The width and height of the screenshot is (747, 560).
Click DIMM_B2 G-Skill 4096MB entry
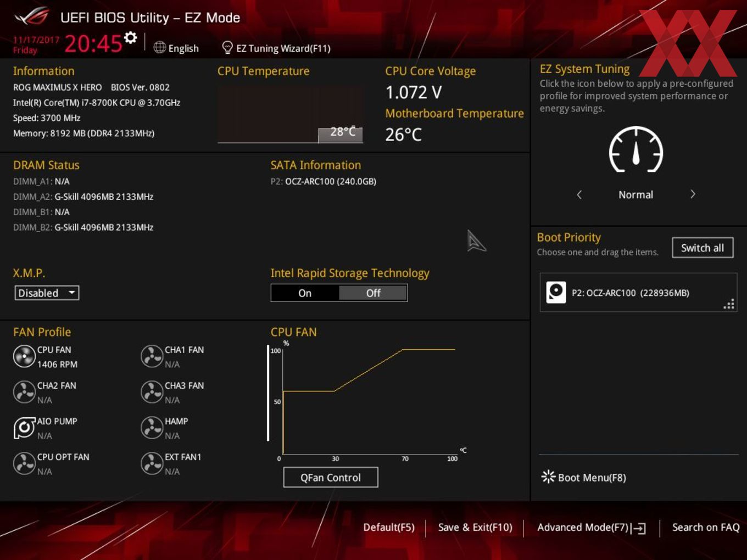tap(83, 227)
